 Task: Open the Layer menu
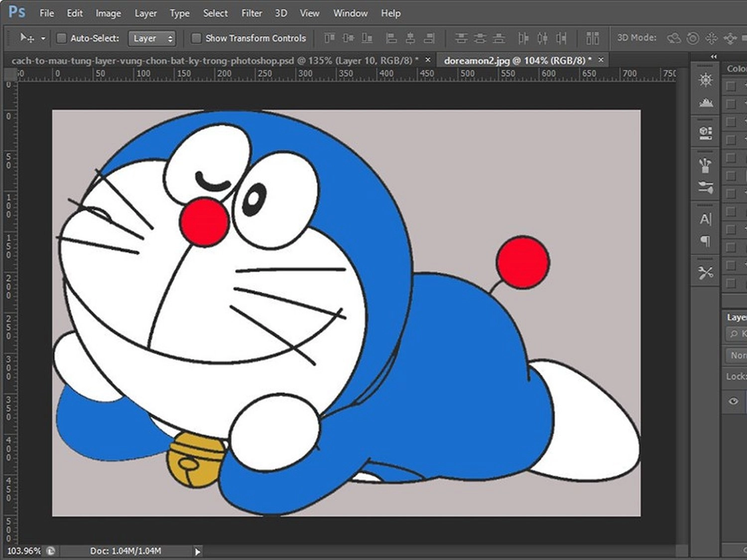[145, 13]
